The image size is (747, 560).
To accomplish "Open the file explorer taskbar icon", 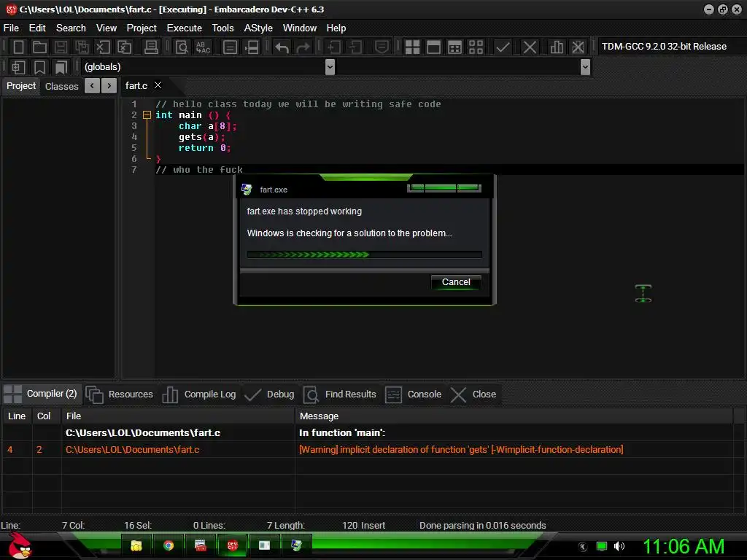I will pyautogui.click(x=136, y=545).
